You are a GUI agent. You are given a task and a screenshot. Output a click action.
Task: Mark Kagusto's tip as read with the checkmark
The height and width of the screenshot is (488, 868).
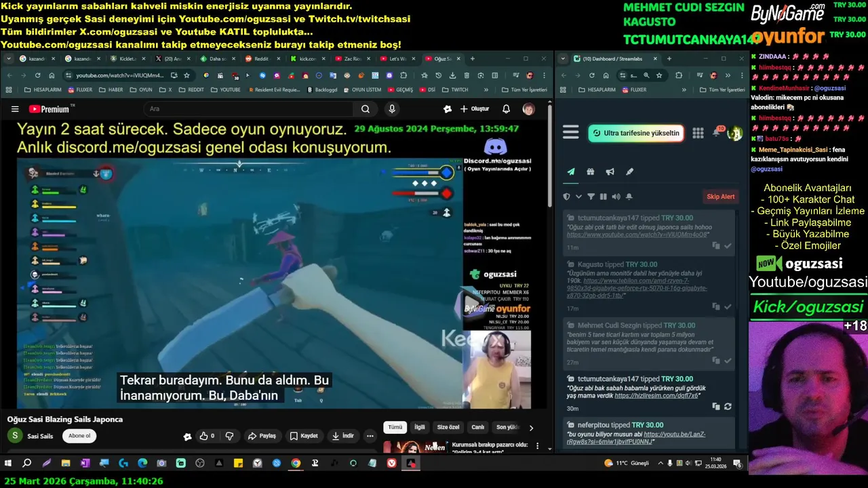tap(728, 306)
